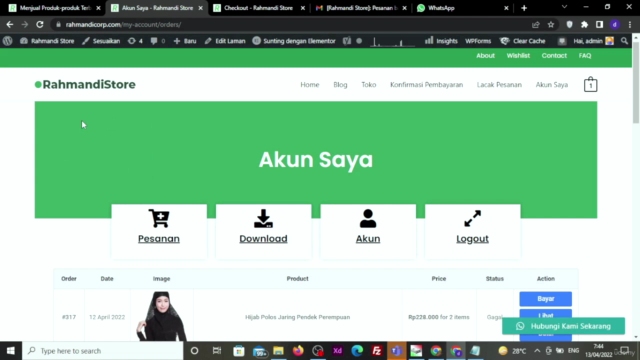Click the admin bar search icon
Image resolution: width=640 pixels, height=360 pixels.
click(624, 41)
